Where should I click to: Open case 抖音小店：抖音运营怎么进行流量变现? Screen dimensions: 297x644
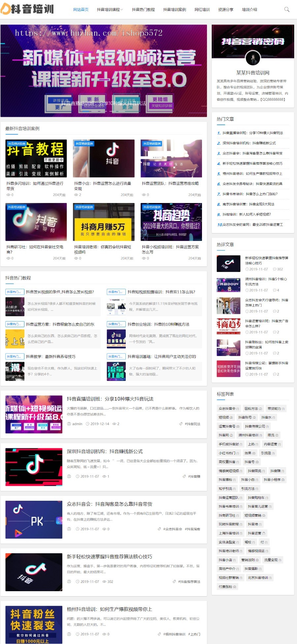(x=103, y=186)
